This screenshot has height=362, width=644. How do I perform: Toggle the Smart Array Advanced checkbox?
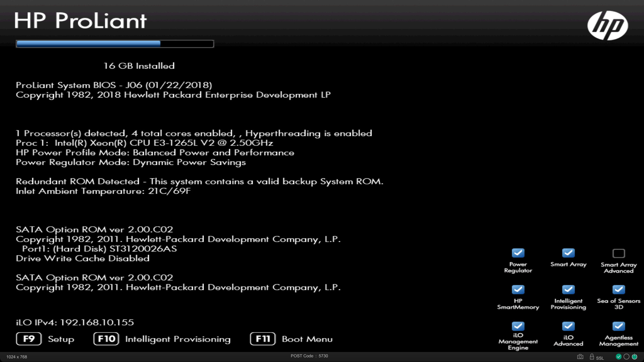(x=619, y=253)
